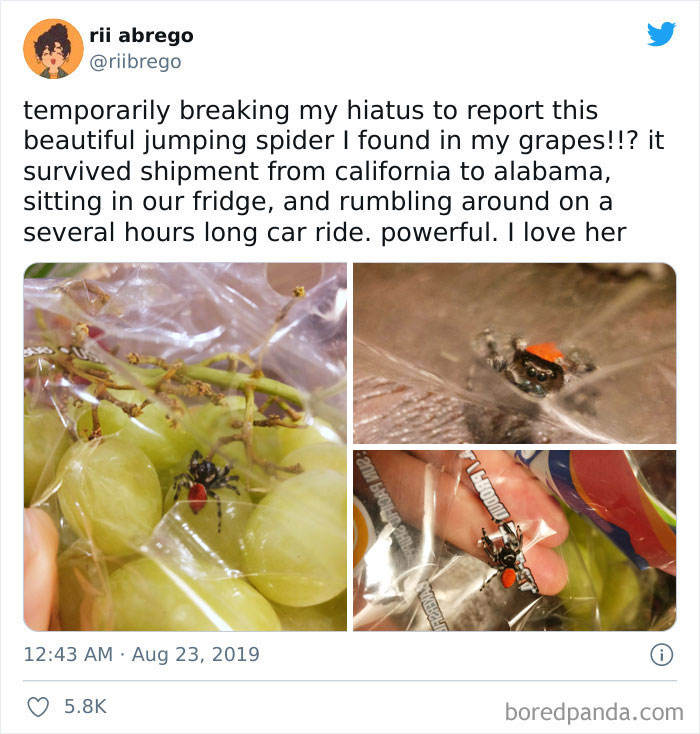This screenshot has height=734, width=700.
Task: Open the @riibrego handle link
Action: click(x=135, y=62)
